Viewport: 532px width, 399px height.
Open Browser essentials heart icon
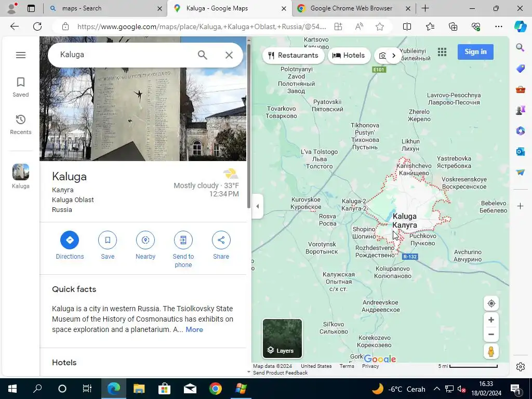click(x=476, y=26)
